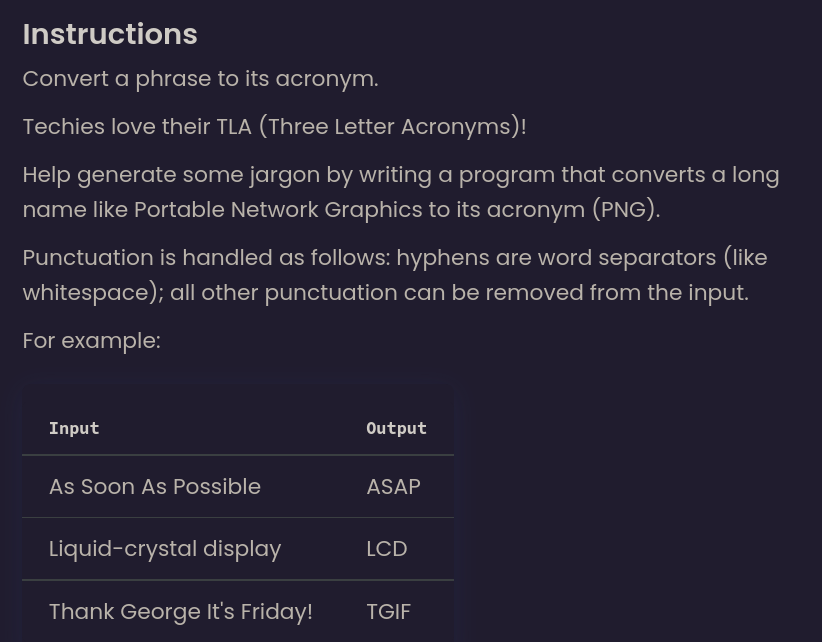Select the 'Thank George It's Friday!' cell
This screenshot has width=822, height=642.
tap(181, 611)
